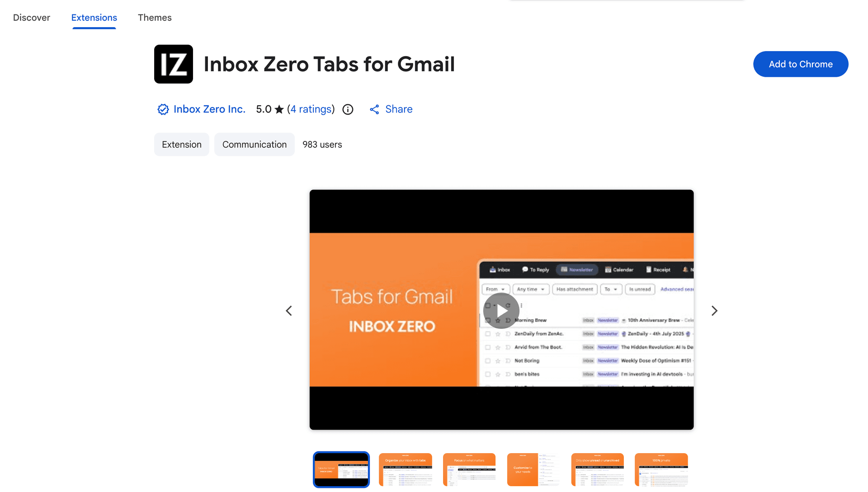Select the Inbox tab icon in the Gmail preview
This screenshot has height=492, width=868.
493,270
